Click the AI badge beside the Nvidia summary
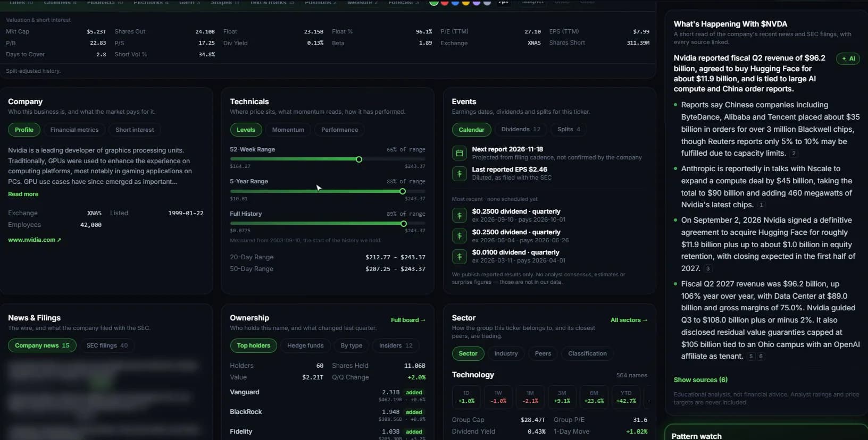 [848, 59]
